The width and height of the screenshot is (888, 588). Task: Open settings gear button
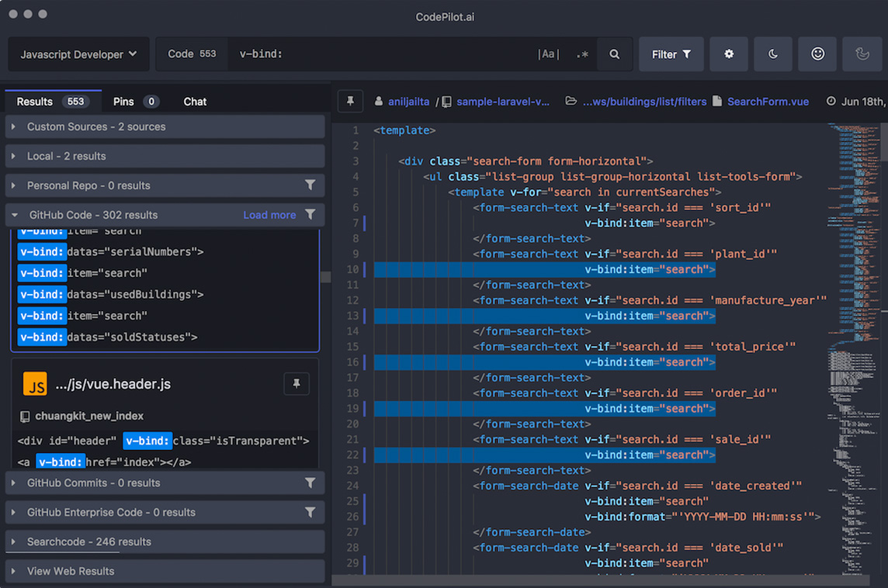(729, 54)
